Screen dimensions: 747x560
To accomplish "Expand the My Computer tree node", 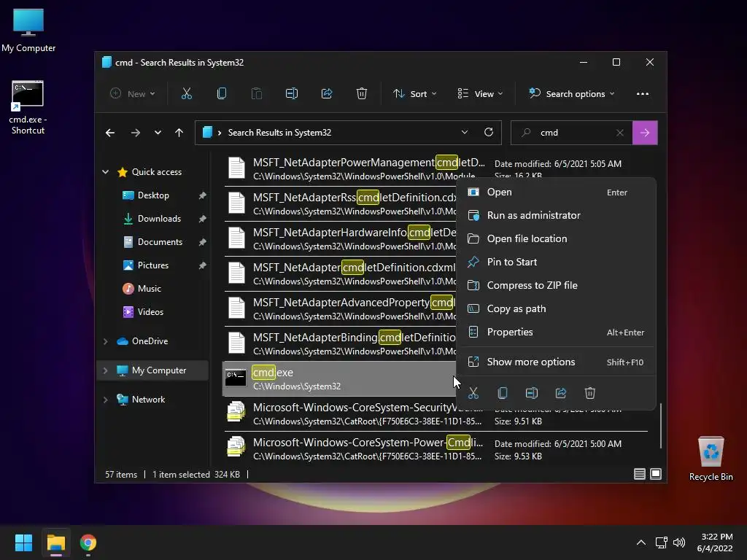I will click(x=105, y=370).
